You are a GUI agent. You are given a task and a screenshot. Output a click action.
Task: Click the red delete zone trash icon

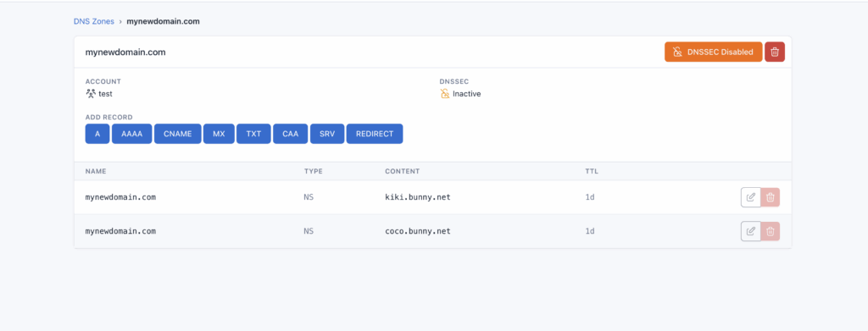pos(775,52)
